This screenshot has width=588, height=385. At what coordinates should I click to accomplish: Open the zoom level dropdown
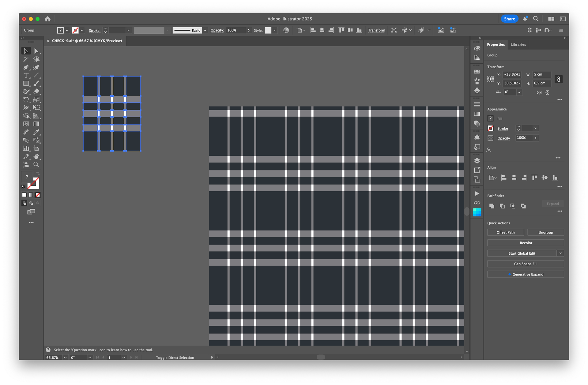pyautogui.click(x=65, y=357)
